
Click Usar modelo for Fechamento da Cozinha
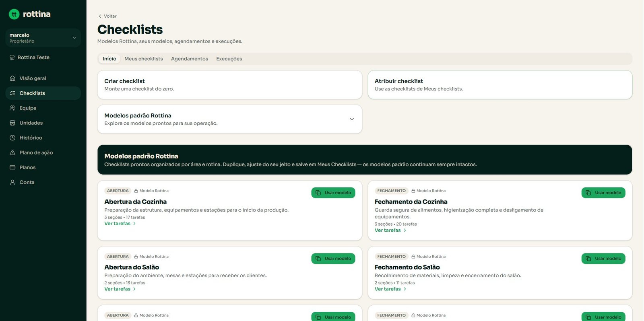click(603, 193)
